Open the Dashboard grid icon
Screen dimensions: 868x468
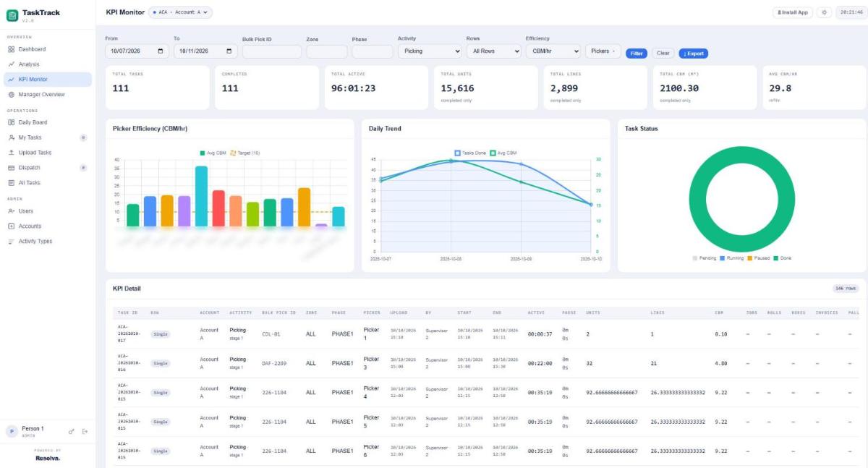pyautogui.click(x=12, y=49)
